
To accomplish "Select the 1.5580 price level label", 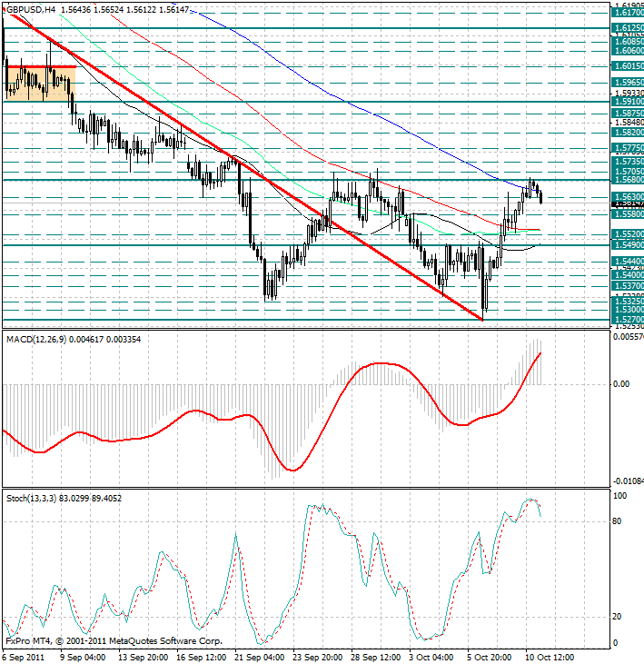I will [628, 214].
